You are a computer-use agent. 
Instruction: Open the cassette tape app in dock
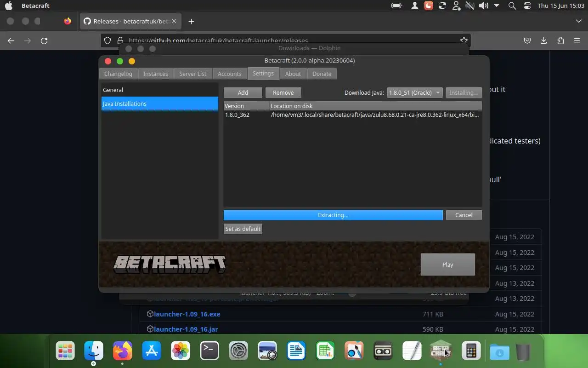click(x=383, y=351)
